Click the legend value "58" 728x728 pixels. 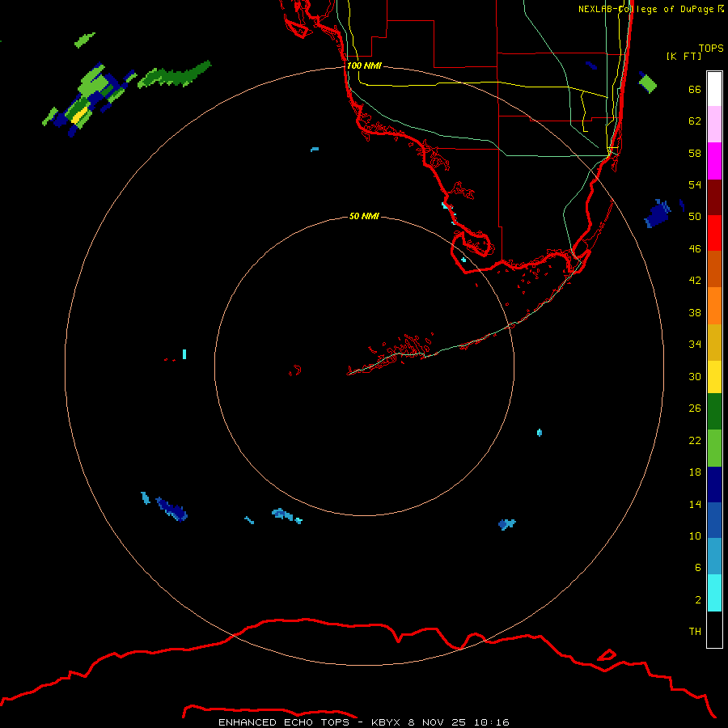click(695, 153)
